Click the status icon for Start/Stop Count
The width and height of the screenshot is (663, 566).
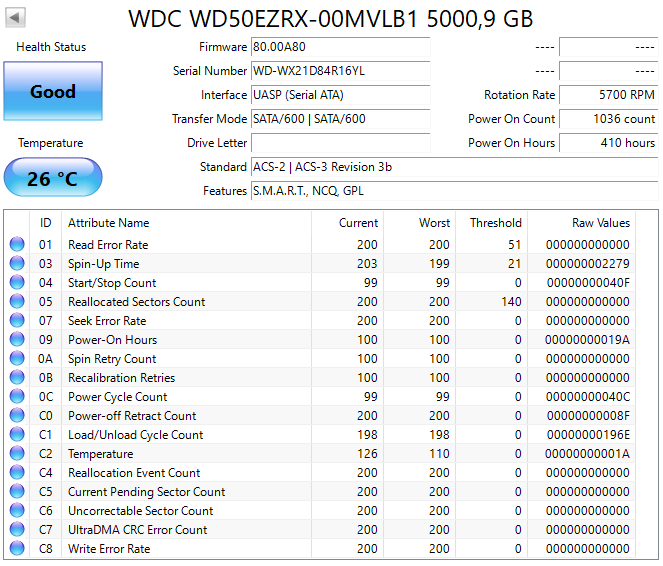point(17,282)
